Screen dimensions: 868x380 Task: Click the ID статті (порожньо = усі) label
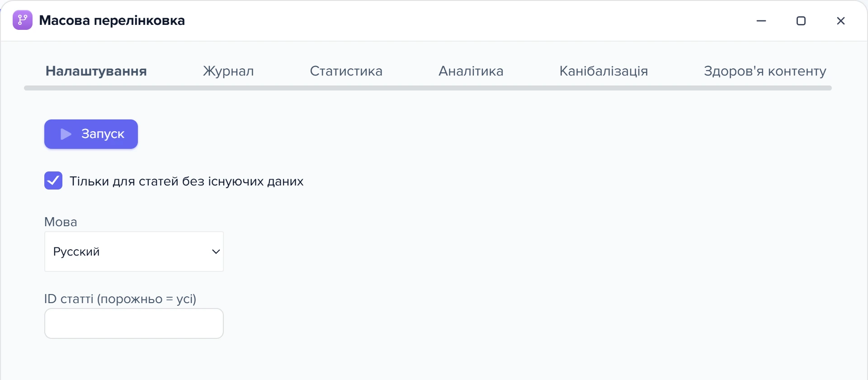[x=120, y=299]
